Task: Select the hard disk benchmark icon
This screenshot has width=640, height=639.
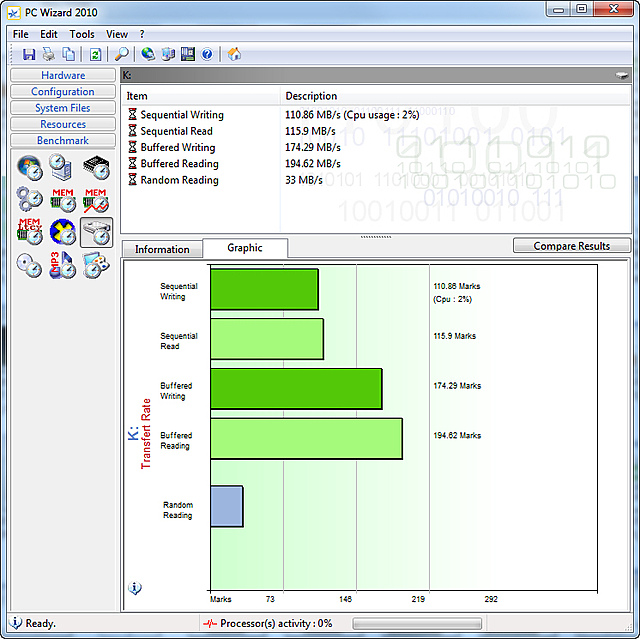Action: [96, 232]
